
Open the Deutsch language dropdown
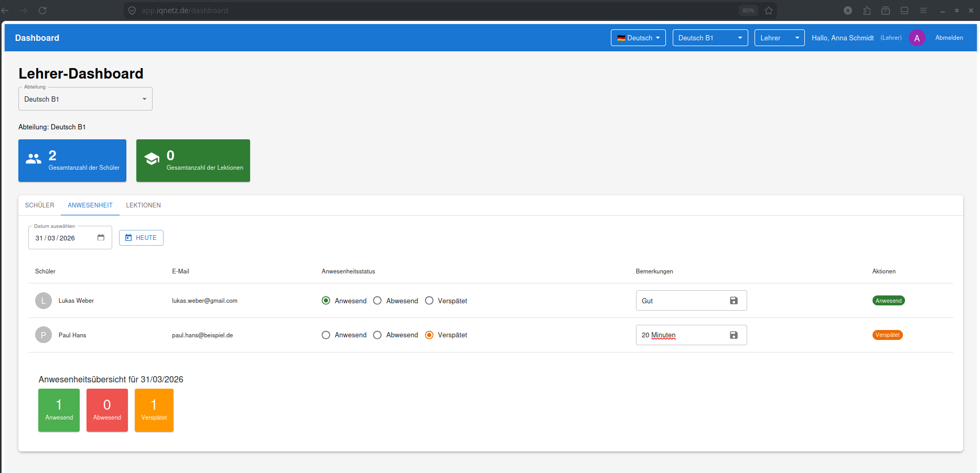[x=638, y=38]
